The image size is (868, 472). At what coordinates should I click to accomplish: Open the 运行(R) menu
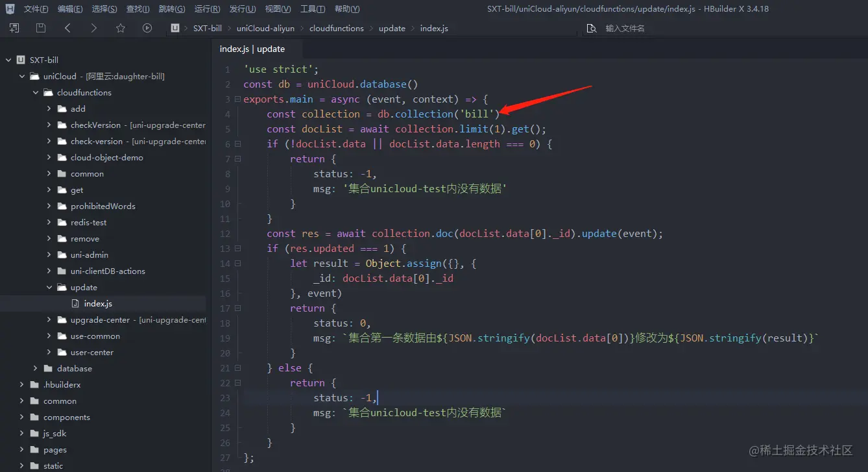tap(207, 9)
